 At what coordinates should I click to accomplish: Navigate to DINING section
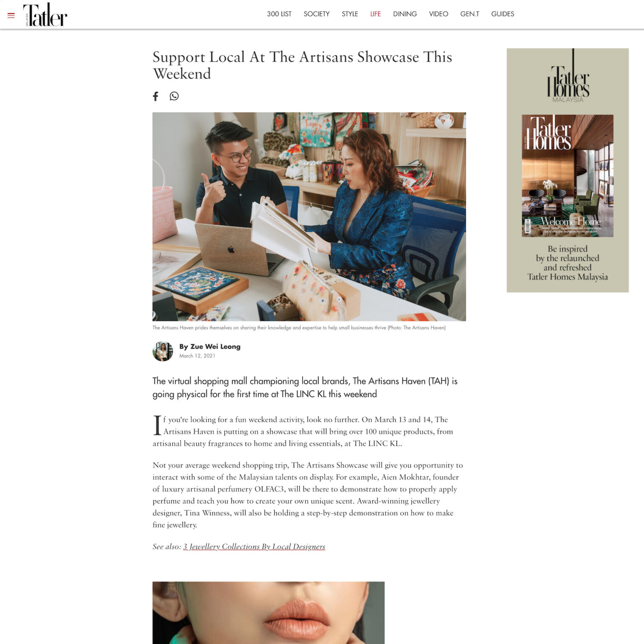click(405, 14)
